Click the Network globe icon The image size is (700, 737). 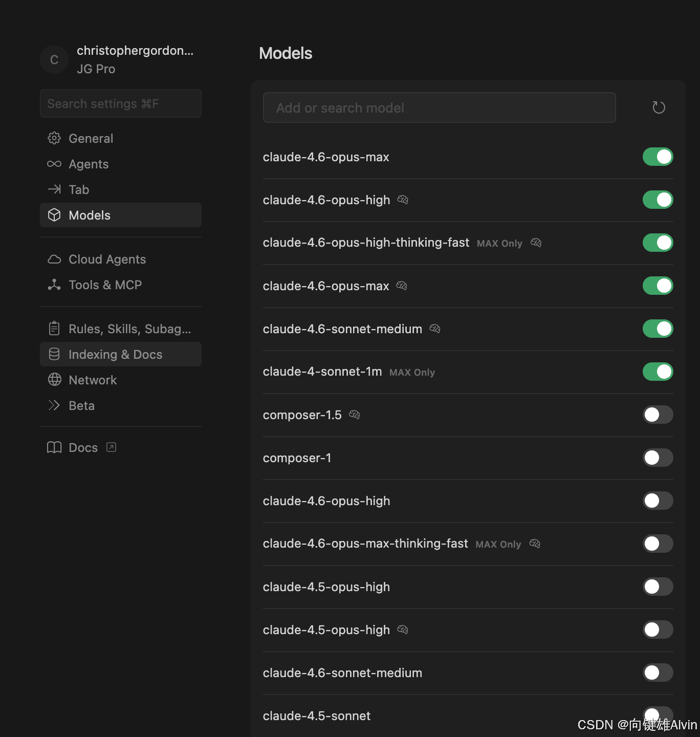[54, 380]
